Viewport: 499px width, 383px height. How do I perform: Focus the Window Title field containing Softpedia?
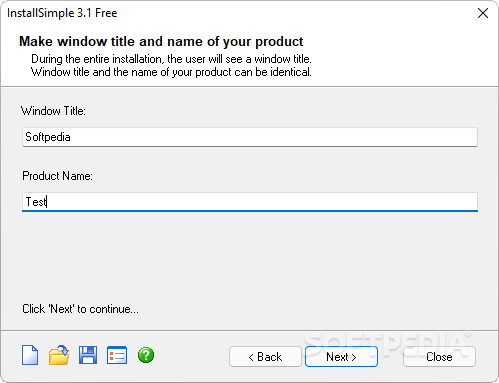[250, 137]
